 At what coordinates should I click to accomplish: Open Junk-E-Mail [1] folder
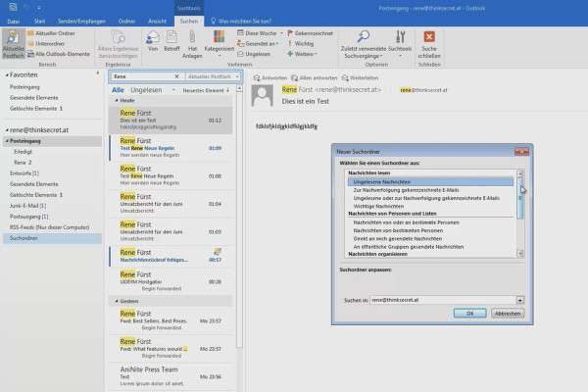[x=27, y=206]
